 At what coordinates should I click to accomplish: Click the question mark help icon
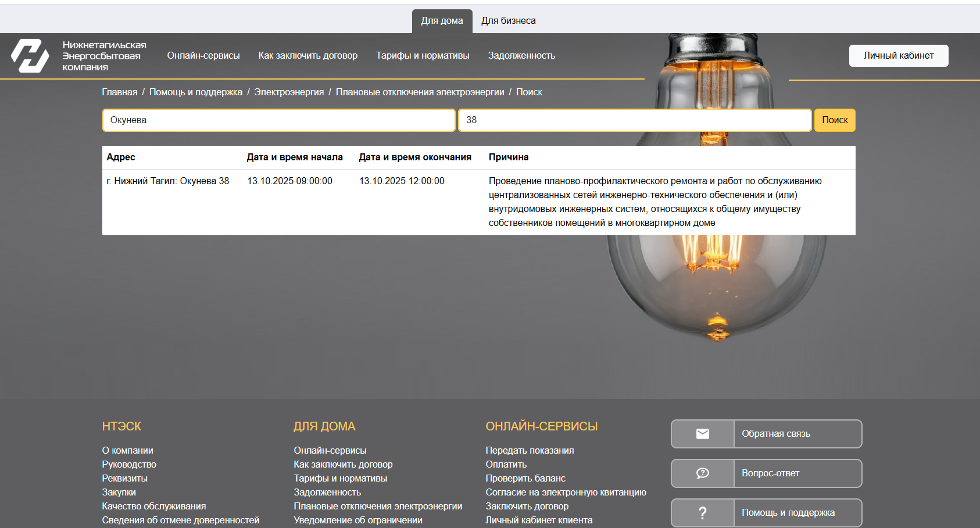point(702,513)
